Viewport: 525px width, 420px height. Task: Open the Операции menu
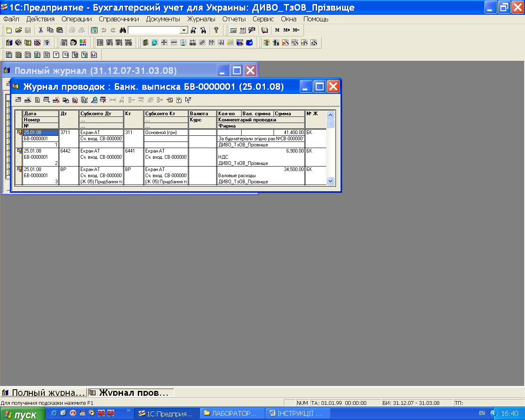pos(77,19)
